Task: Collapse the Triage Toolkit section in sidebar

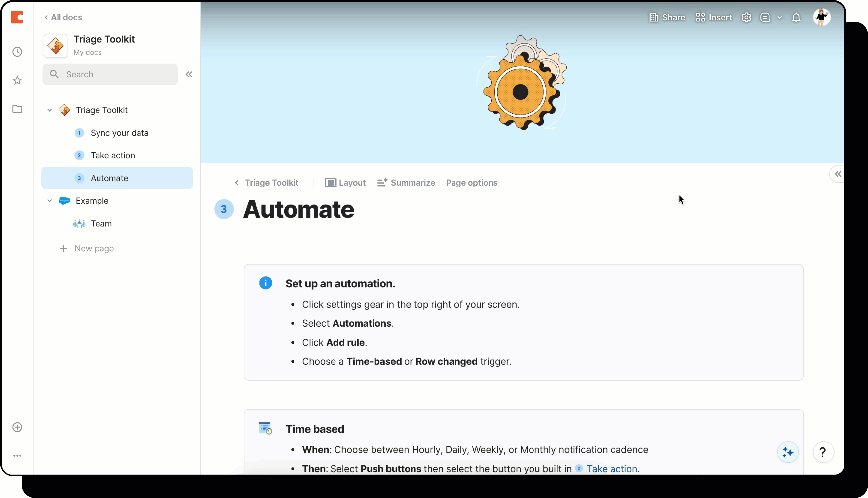Action: point(49,110)
